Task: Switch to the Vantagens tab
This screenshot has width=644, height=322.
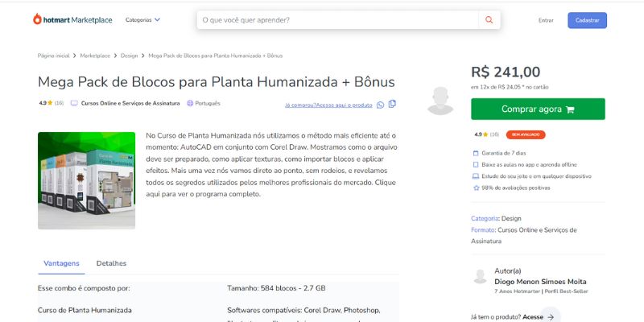Action: [61, 263]
